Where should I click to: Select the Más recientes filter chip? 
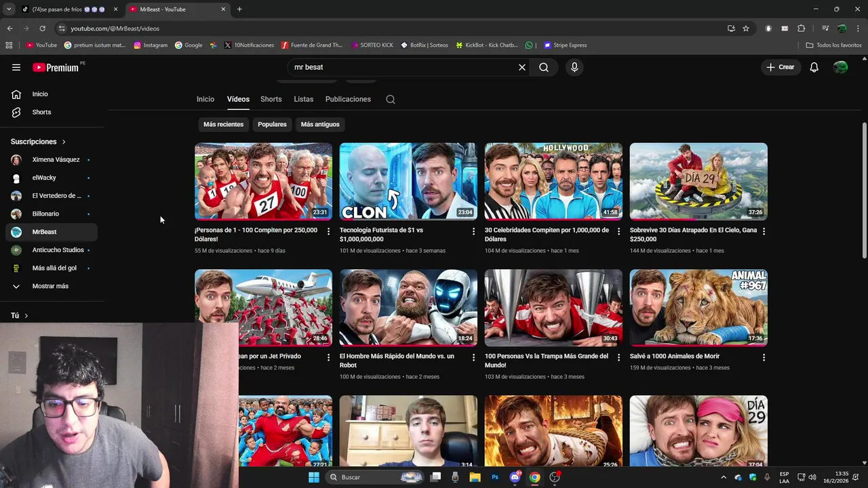223,124
